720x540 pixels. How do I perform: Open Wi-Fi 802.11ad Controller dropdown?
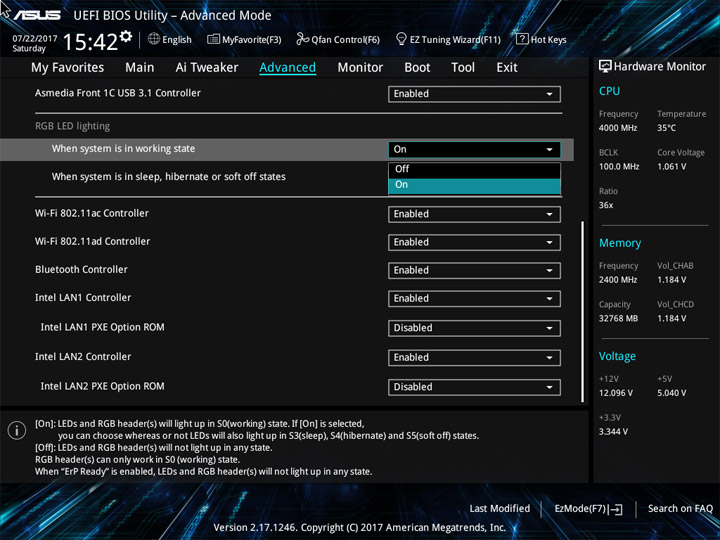pos(474,242)
